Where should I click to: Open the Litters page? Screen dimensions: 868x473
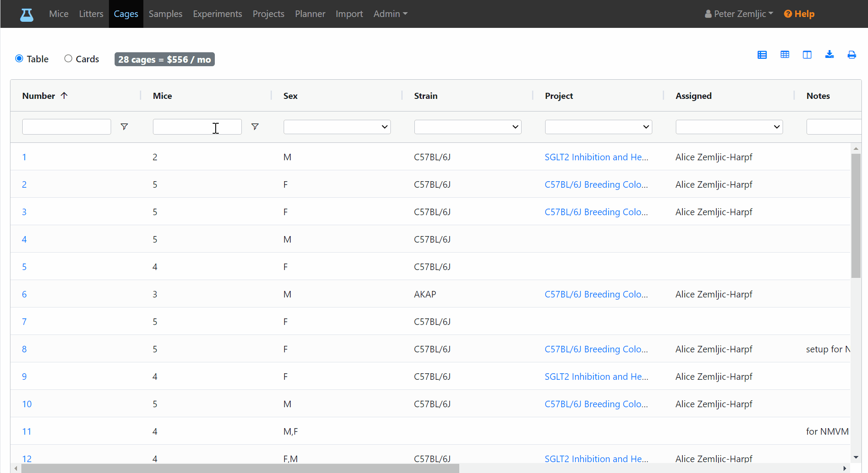[x=91, y=14]
